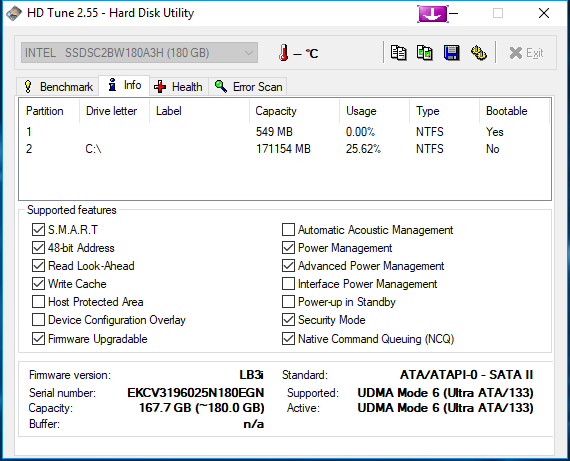Save screenshot floppy disk icon
570x461 pixels.
451,53
